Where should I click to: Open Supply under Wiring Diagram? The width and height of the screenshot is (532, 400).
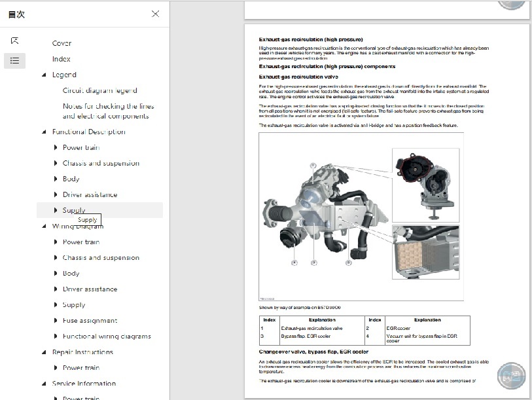pyautogui.click(x=74, y=305)
